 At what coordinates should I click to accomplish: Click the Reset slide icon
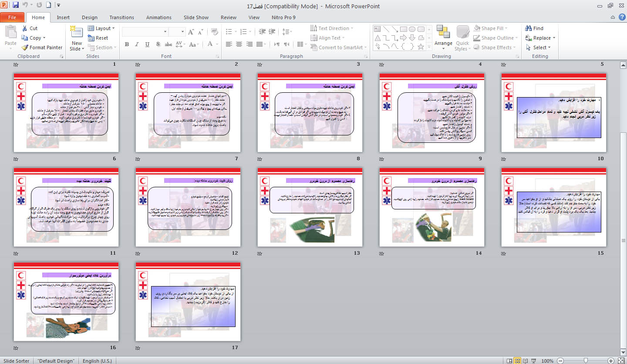click(91, 38)
